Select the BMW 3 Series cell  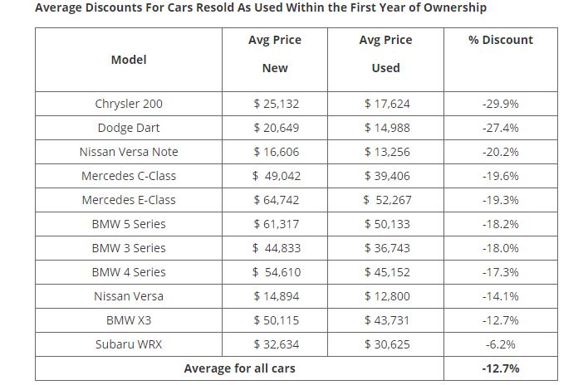129,248
